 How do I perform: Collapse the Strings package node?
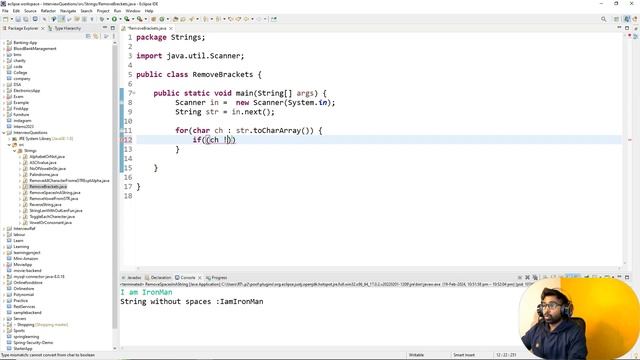coord(15,151)
